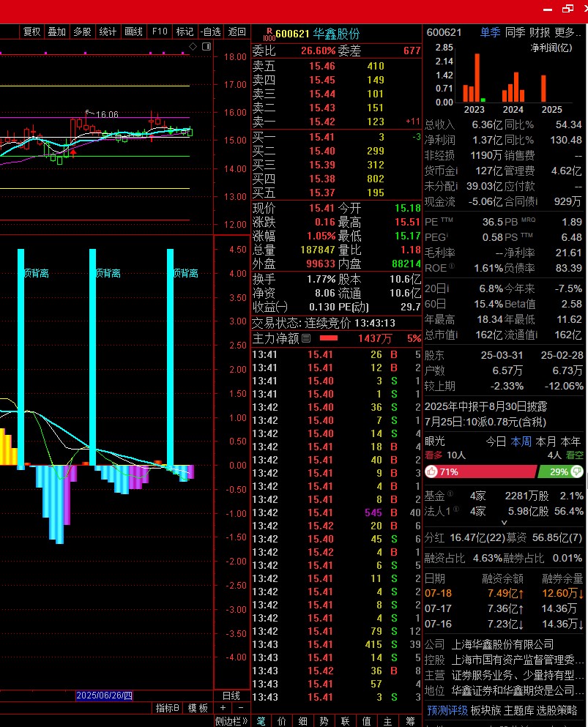Switch to the 主 main-force tab
The height and width of the screenshot is (727, 588).
click(x=387, y=721)
